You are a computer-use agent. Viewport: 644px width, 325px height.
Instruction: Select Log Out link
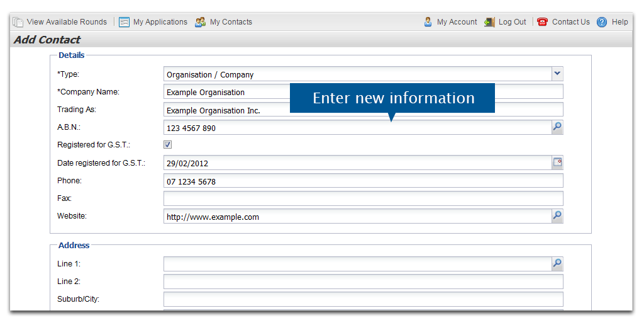coord(512,22)
